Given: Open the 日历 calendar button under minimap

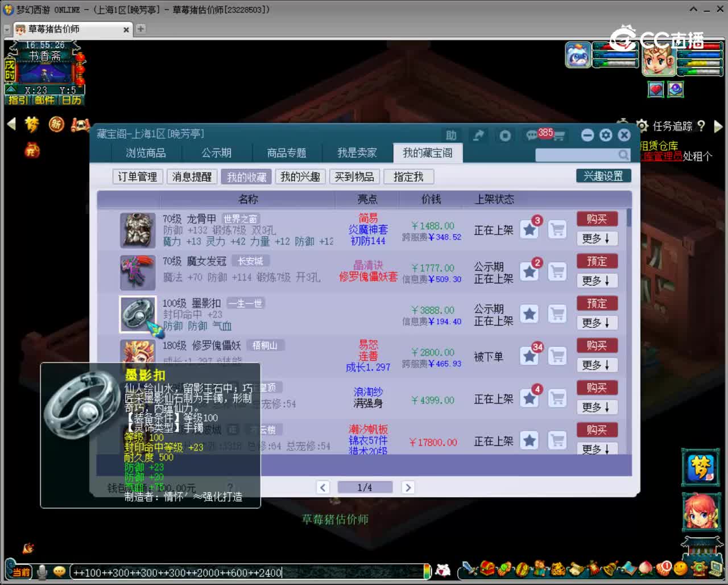Looking at the screenshot, I should pyautogui.click(x=72, y=100).
